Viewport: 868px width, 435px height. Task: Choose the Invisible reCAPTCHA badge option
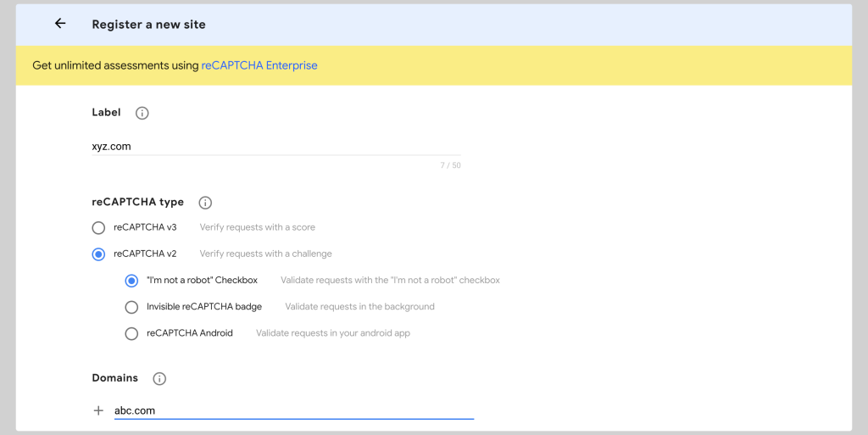(131, 307)
